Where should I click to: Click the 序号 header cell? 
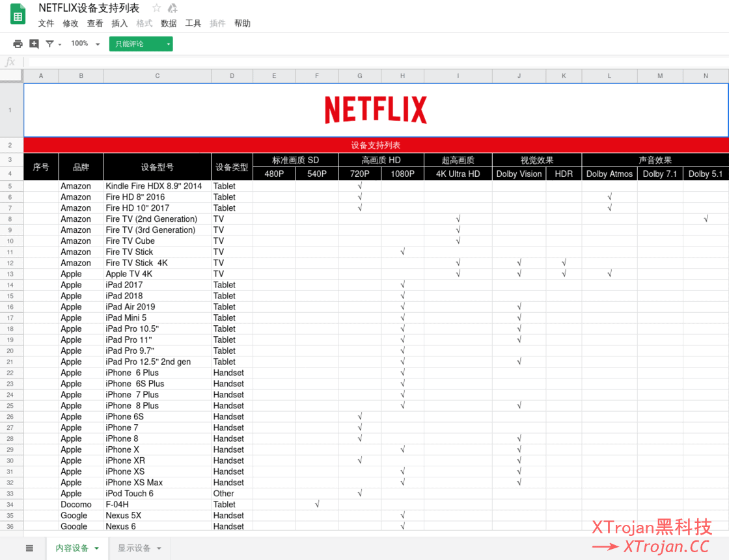(x=41, y=167)
